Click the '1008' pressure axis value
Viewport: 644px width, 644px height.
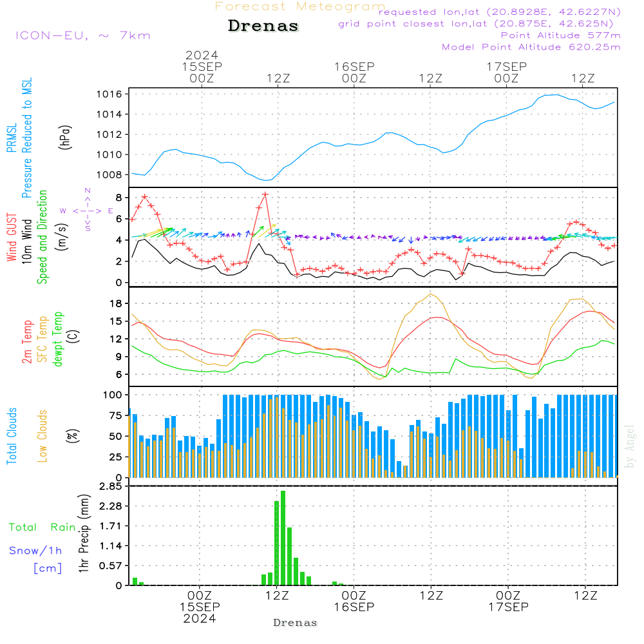point(109,175)
